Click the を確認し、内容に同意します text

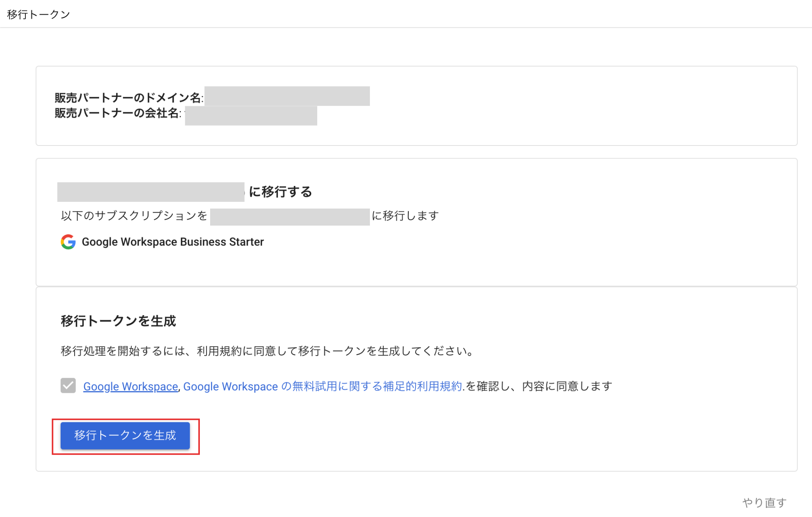coord(539,386)
